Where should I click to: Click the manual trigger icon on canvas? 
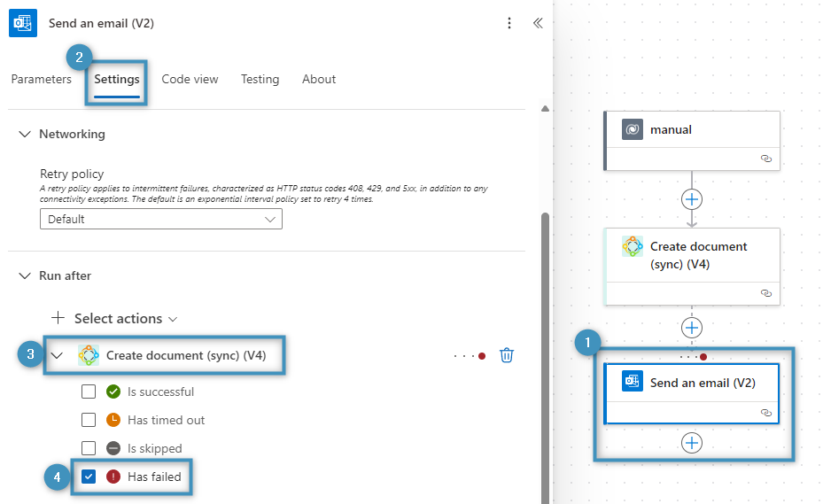[633, 129]
